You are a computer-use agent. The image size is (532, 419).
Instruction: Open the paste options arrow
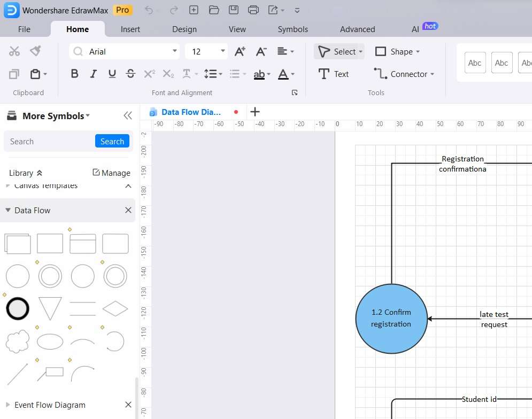(x=45, y=74)
